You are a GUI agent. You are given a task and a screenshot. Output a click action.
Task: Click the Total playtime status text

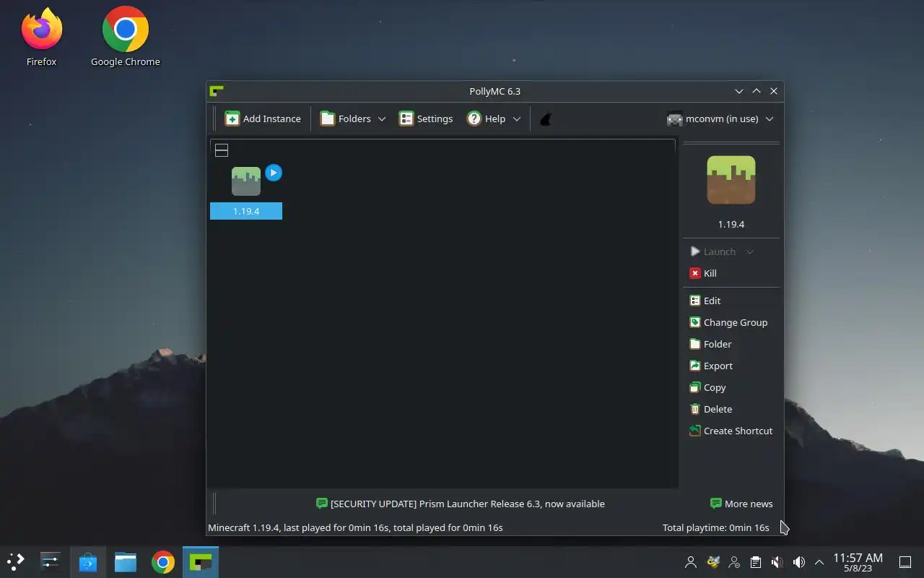coord(715,527)
